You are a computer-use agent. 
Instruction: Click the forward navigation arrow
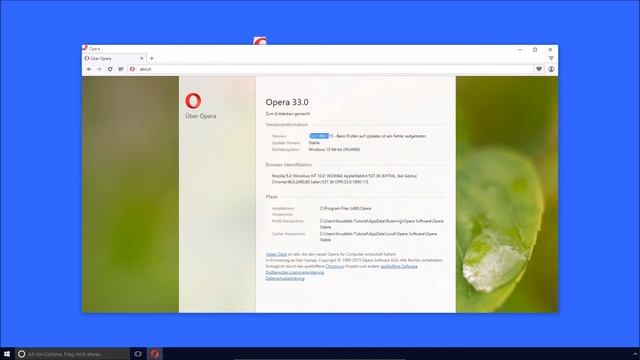99,69
